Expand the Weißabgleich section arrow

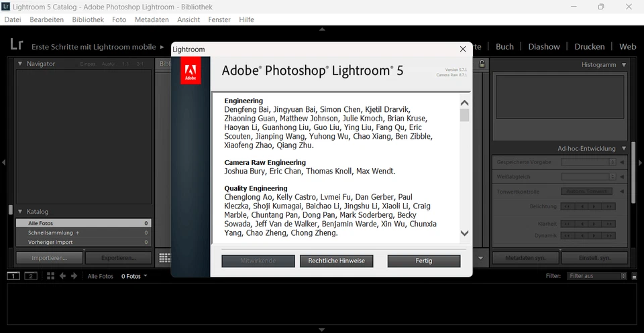pyautogui.click(x=622, y=177)
